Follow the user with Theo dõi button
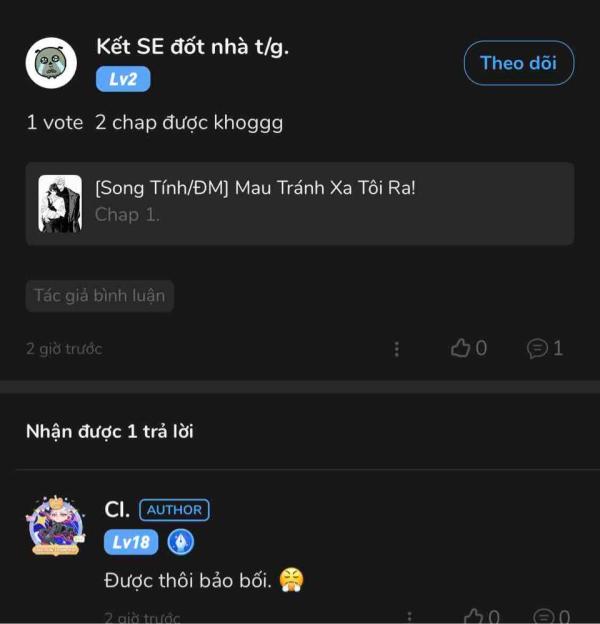 (518, 63)
